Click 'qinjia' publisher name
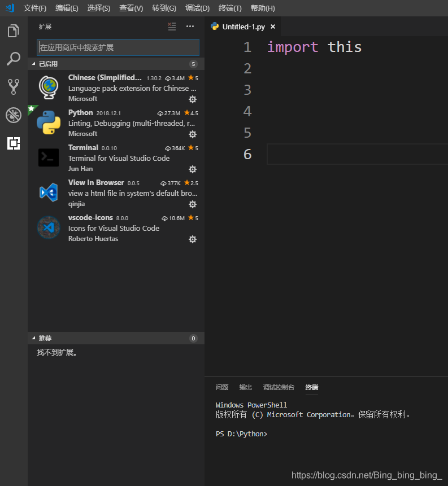This screenshot has height=486, width=448. (x=76, y=204)
